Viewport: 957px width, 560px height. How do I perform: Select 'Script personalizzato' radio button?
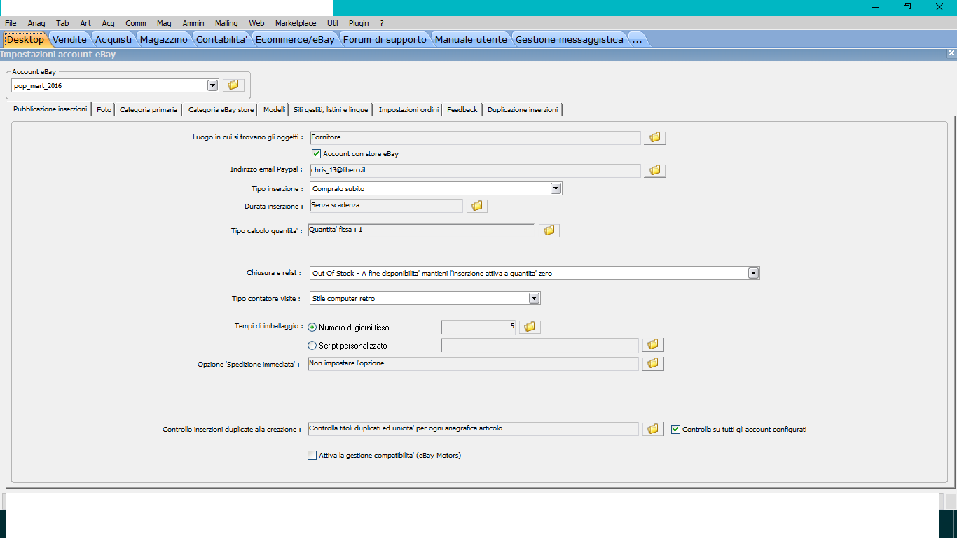tap(312, 346)
